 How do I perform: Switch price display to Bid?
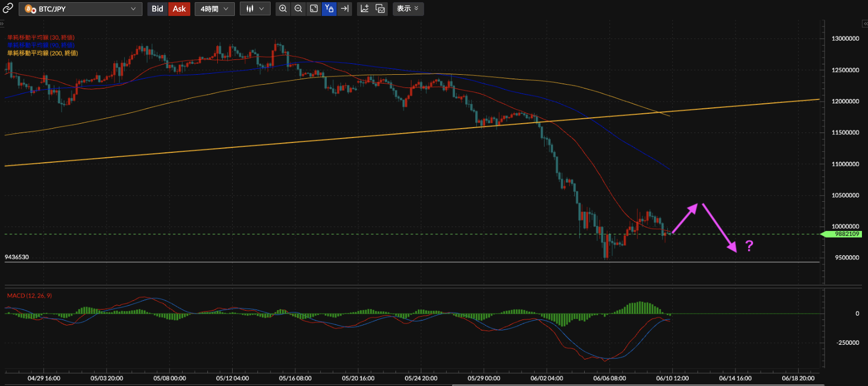(x=157, y=9)
